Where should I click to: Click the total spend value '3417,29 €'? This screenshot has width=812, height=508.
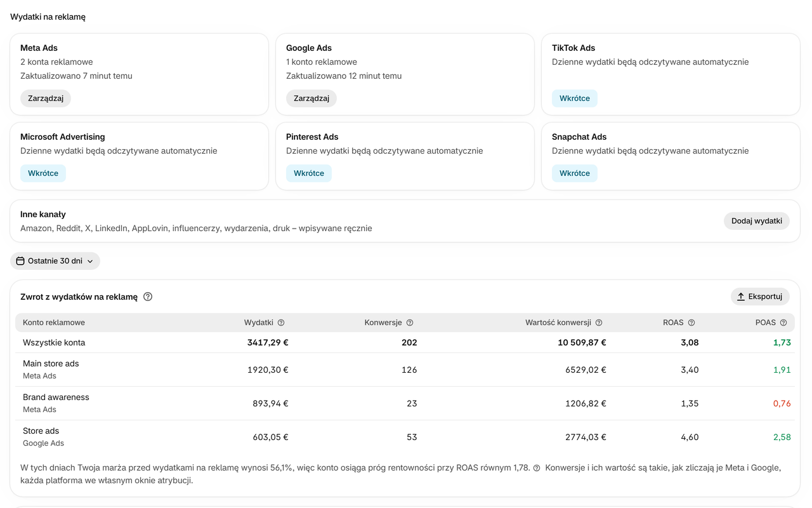pos(268,342)
